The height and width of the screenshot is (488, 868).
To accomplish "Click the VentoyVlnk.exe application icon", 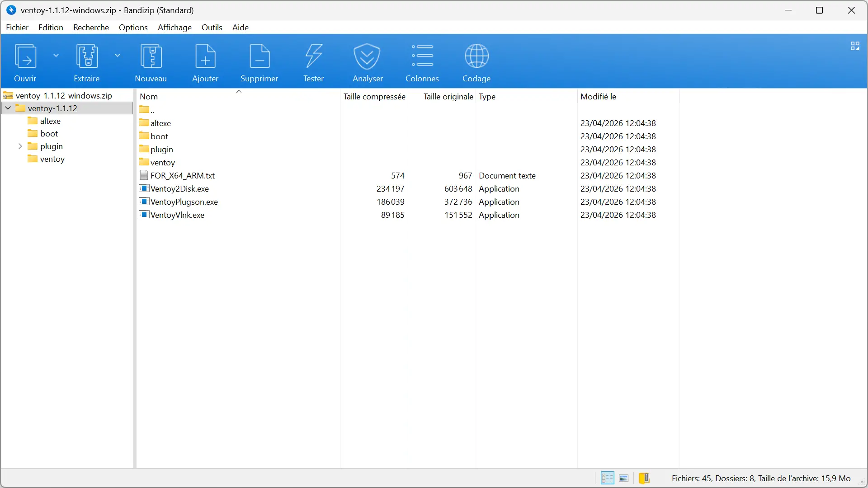I will pos(144,214).
